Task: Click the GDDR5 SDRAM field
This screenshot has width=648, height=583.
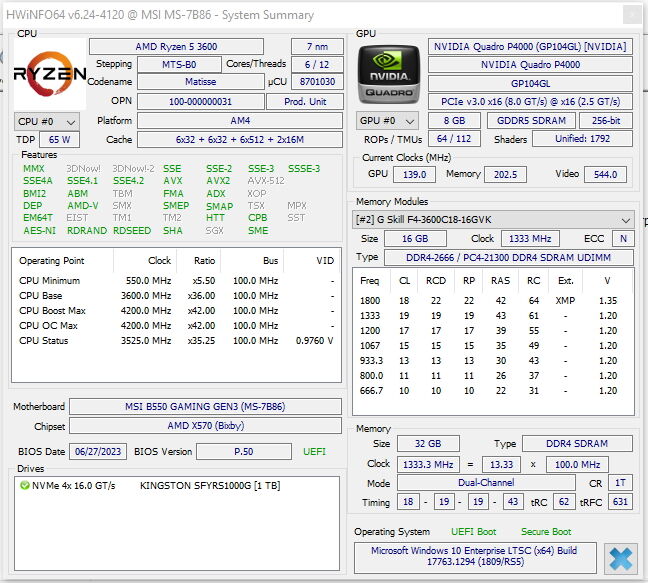Action: (531, 121)
